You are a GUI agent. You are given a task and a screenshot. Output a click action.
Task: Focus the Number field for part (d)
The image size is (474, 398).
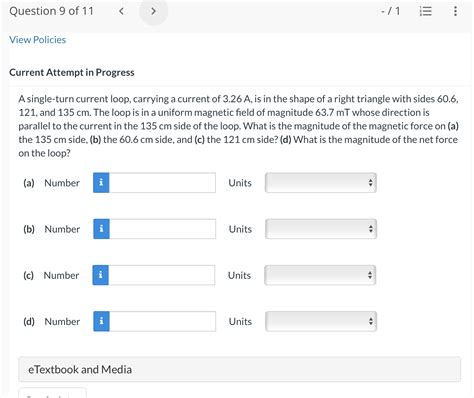click(163, 321)
